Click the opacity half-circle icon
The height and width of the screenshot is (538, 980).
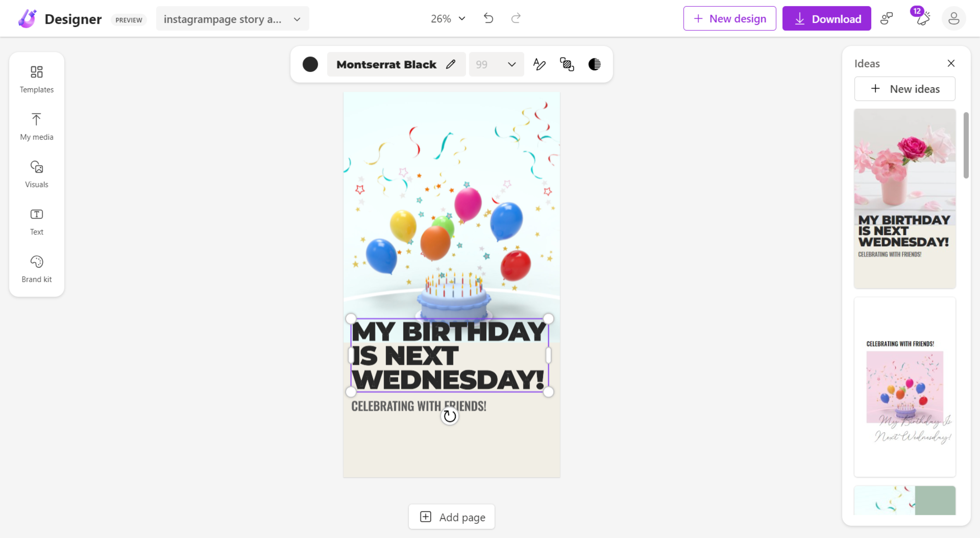pos(594,64)
